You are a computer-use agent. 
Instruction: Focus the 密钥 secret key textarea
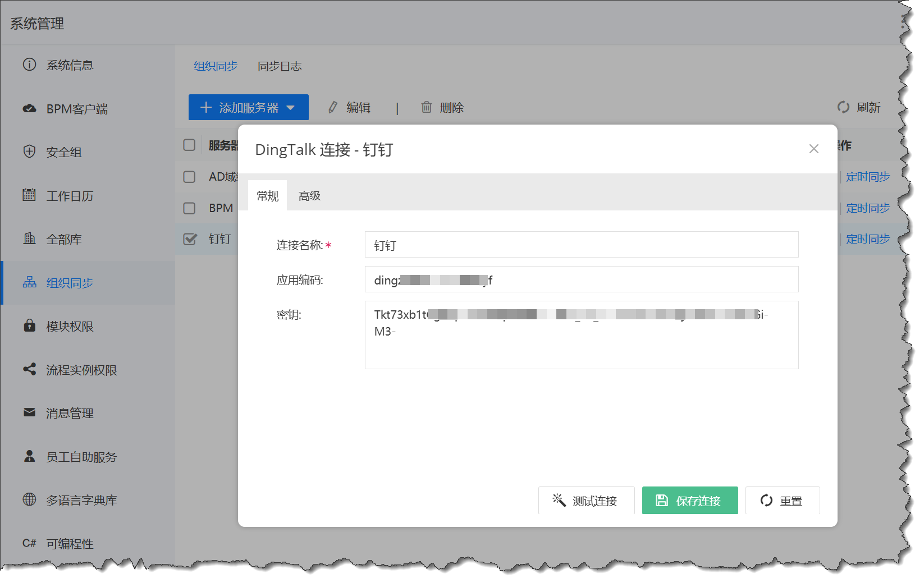tap(582, 348)
